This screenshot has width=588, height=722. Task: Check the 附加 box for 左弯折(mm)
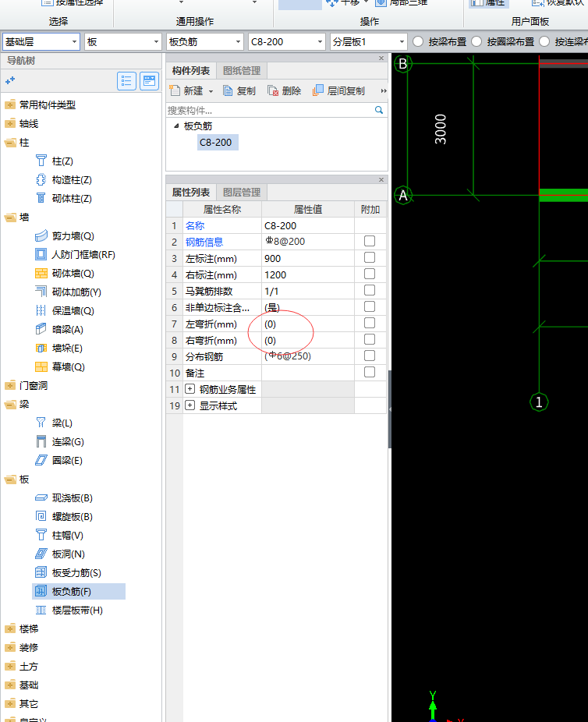pos(370,324)
